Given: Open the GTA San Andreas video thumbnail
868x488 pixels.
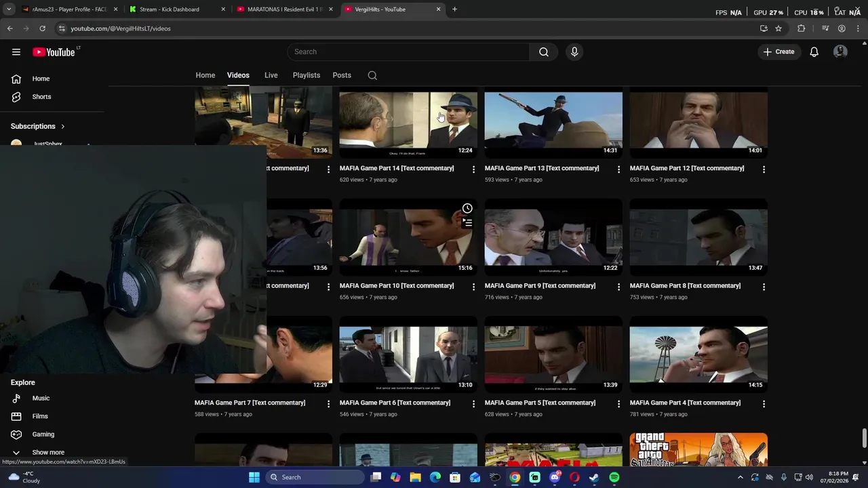Looking at the screenshot, I should click(x=698, y=449).
